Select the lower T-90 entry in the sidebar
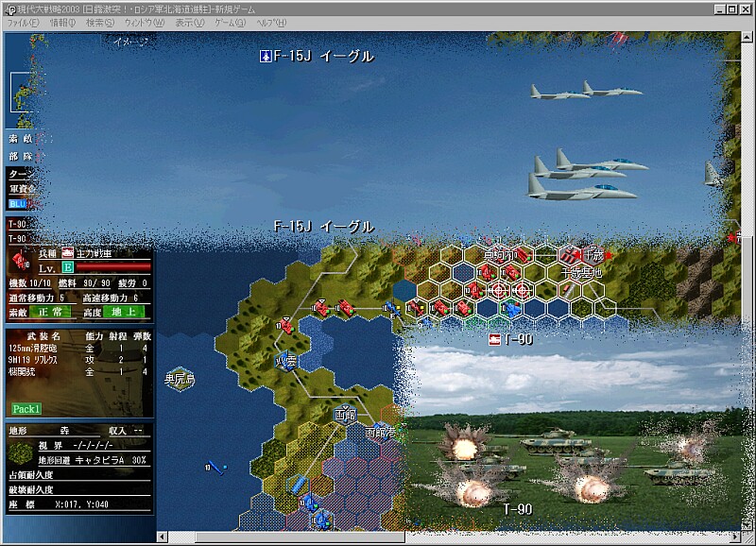This screenshot has height=546, width=756. pos(17,239)
